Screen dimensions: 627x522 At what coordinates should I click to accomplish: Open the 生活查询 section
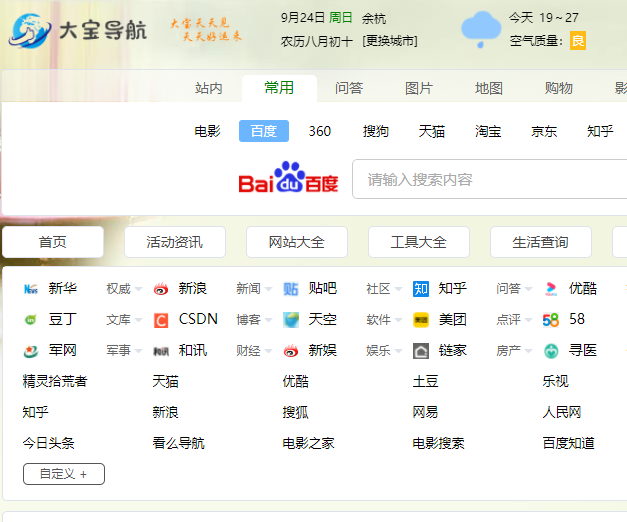pos(541,242)
